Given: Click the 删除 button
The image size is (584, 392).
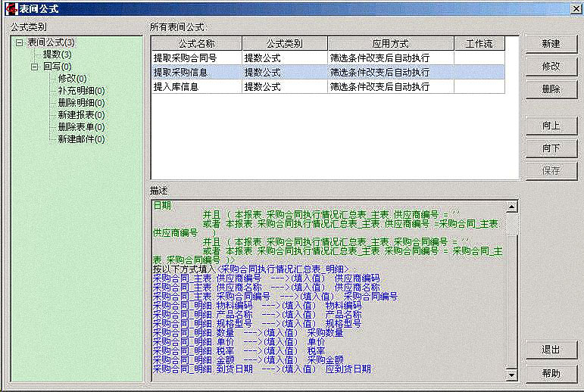Looking at the screenshot, I should pos(551,89).
